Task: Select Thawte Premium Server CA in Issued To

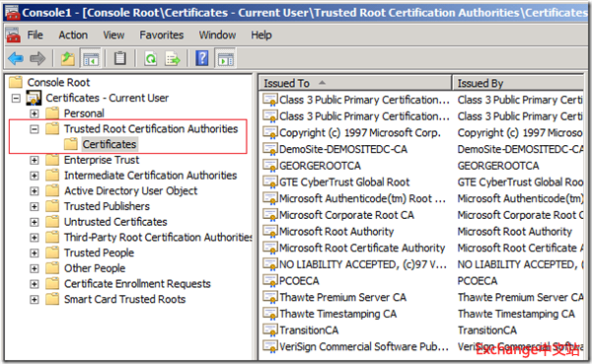Action: point(342,297)
